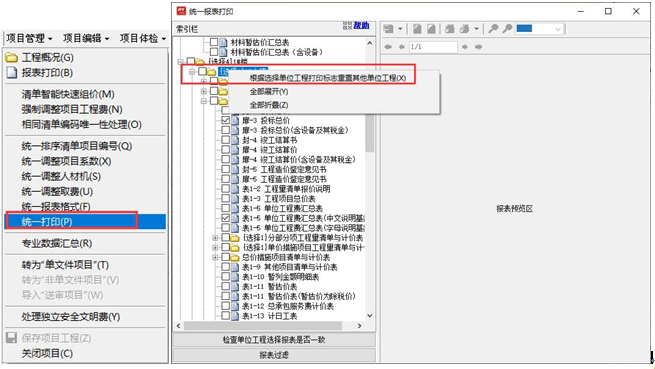
Task: Uncheck the 扉-3 投标总价 checkbox
Action: (x=226, y=120)
